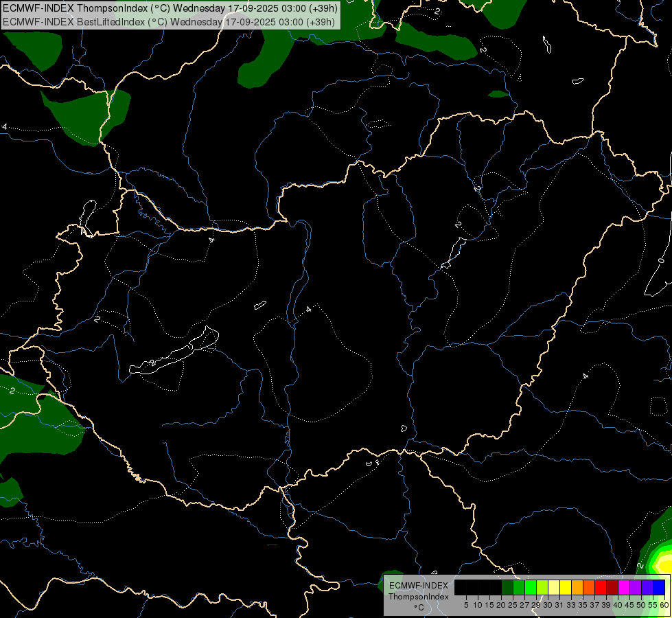The image size is (672, 618).
Task: Click legend tick value 55
Action: point(653,605)
